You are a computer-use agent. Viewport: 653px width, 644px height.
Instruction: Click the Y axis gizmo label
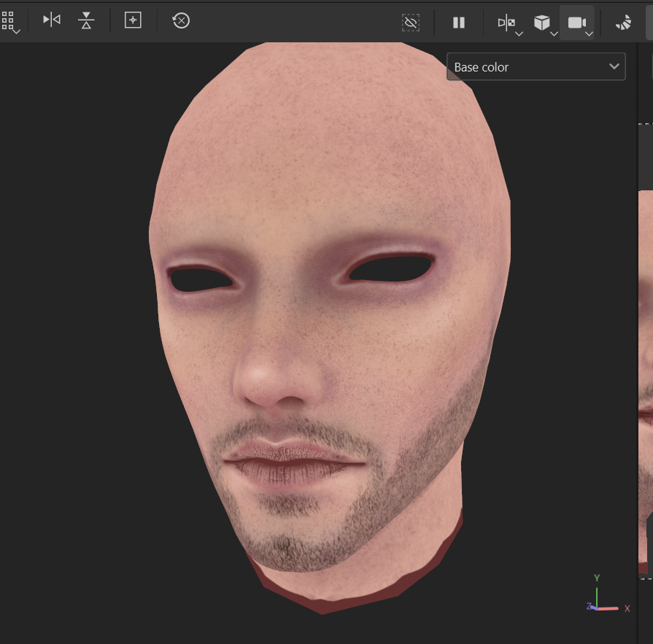(596, 577)
